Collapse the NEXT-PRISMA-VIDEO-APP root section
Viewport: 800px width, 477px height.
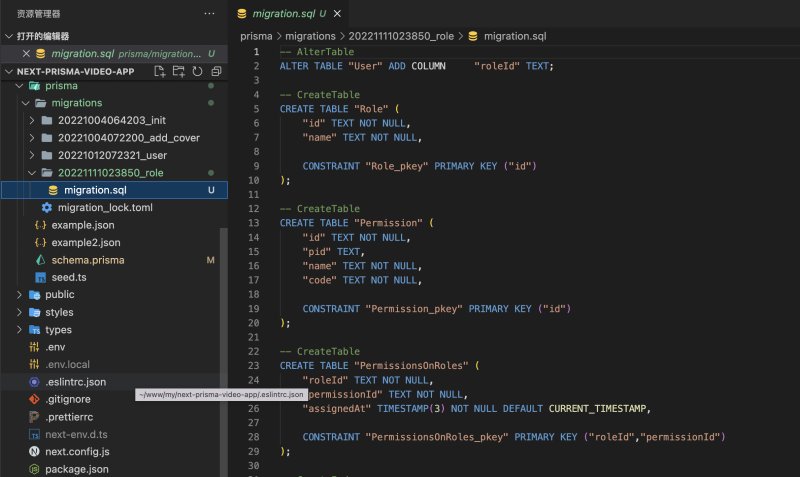click(9, 71)
